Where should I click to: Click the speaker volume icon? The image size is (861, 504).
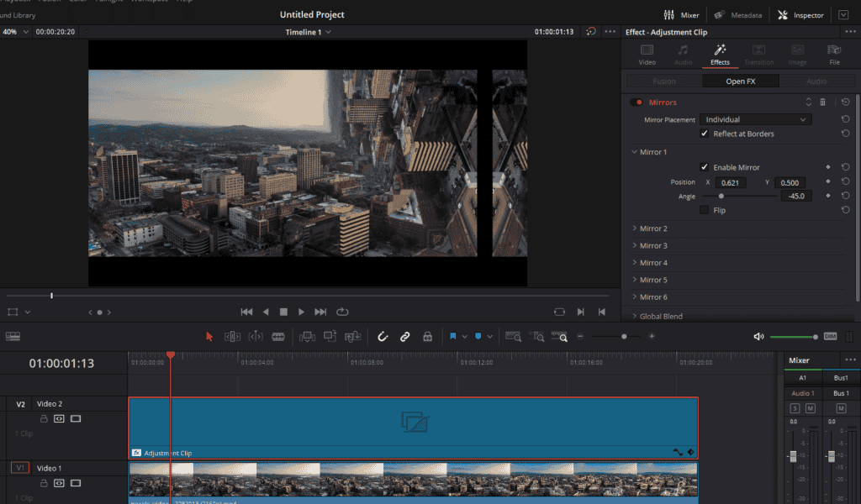point(759,336)
